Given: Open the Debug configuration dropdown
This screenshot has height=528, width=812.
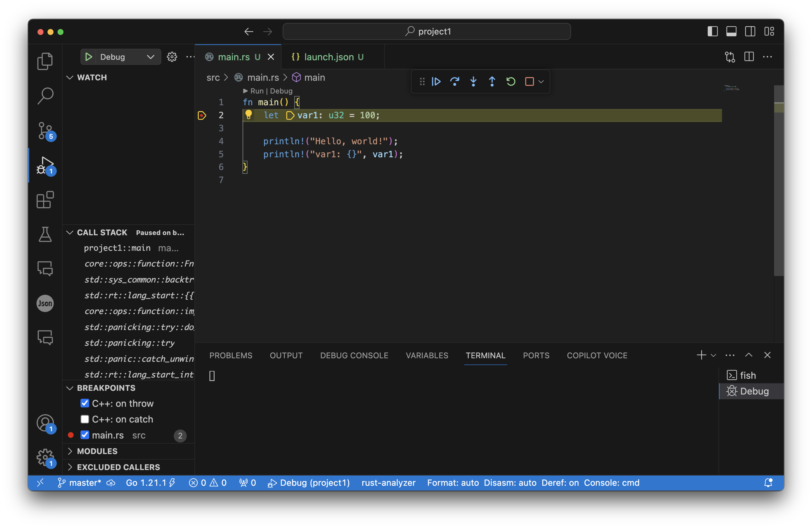Looking at the screenshot, I should click(x=150, y=56).
